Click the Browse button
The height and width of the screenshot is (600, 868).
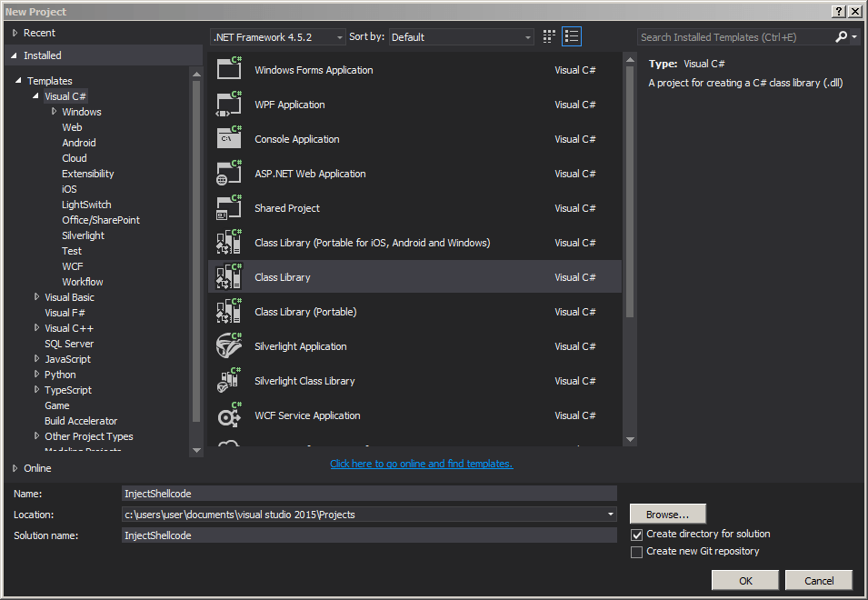point(667,514)
